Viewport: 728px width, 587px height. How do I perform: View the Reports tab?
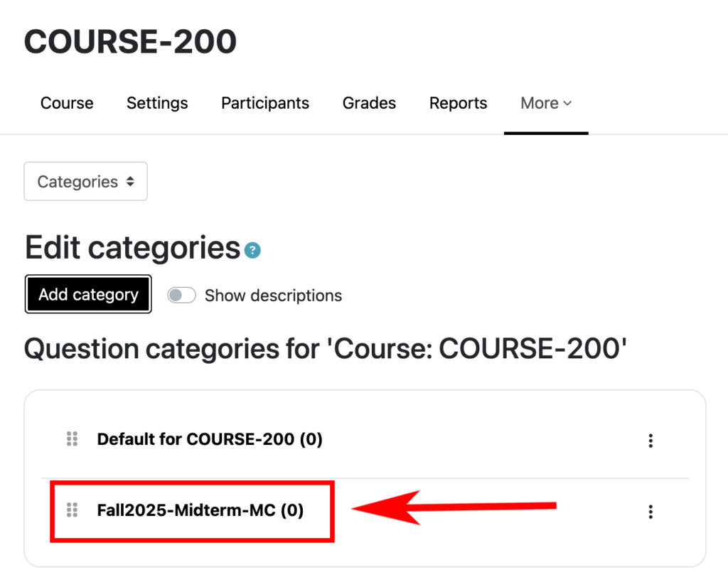click(x=458, y=103)
